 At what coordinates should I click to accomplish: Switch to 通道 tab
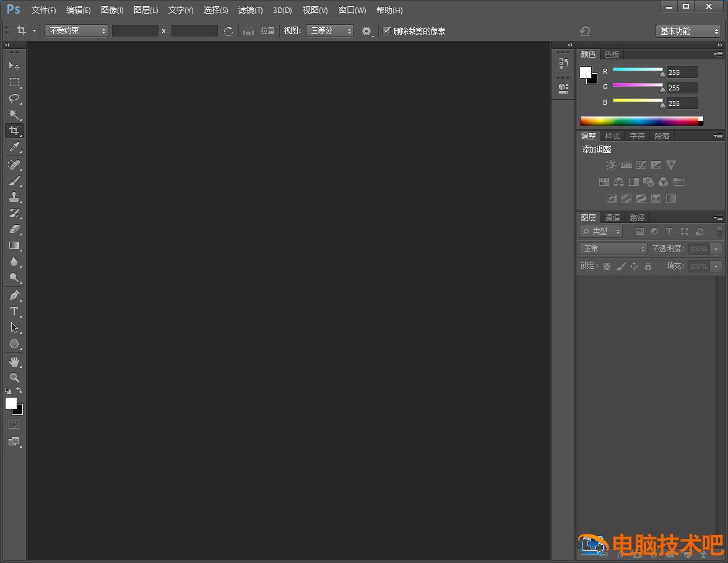coord(612,217)
